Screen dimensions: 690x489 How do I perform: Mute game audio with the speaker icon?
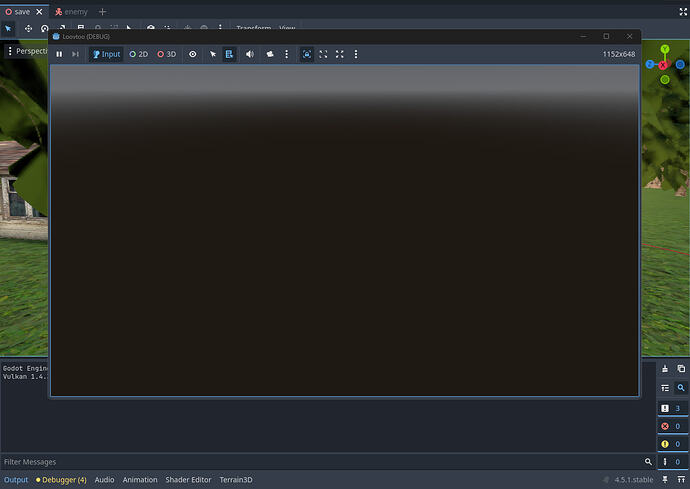click(x=250, y=54)
